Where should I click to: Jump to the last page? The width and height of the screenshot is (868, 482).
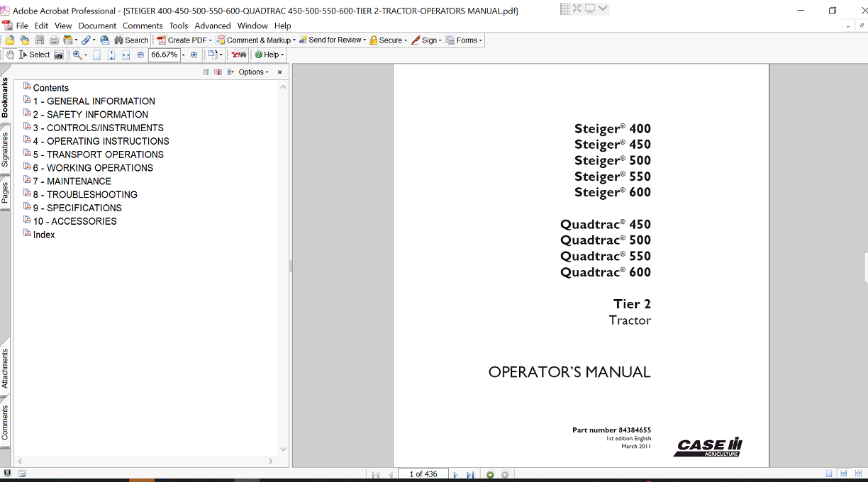(470, 474)
